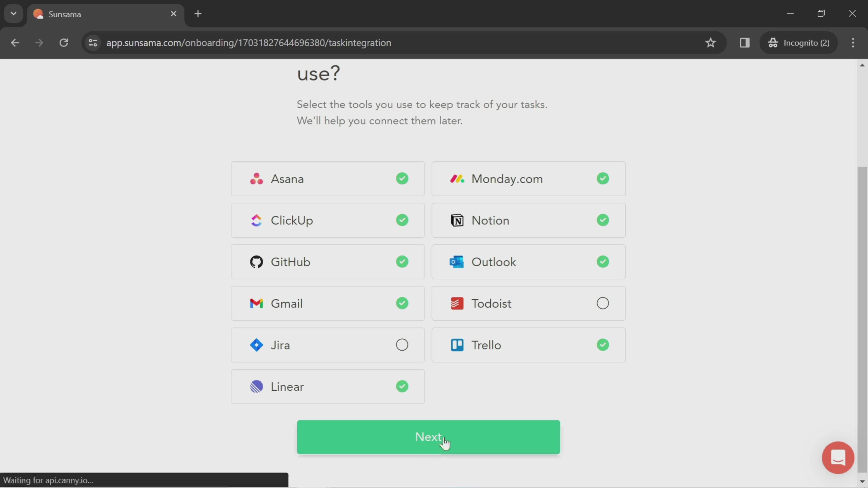Click the Outlook logo icon
Screen dimensions: 868x488
point(457,262)
